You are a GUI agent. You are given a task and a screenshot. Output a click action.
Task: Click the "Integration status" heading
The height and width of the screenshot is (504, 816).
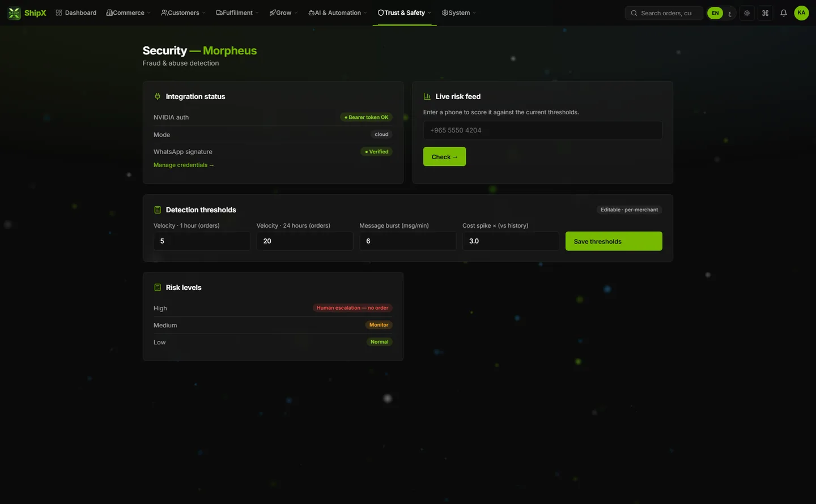195,97
